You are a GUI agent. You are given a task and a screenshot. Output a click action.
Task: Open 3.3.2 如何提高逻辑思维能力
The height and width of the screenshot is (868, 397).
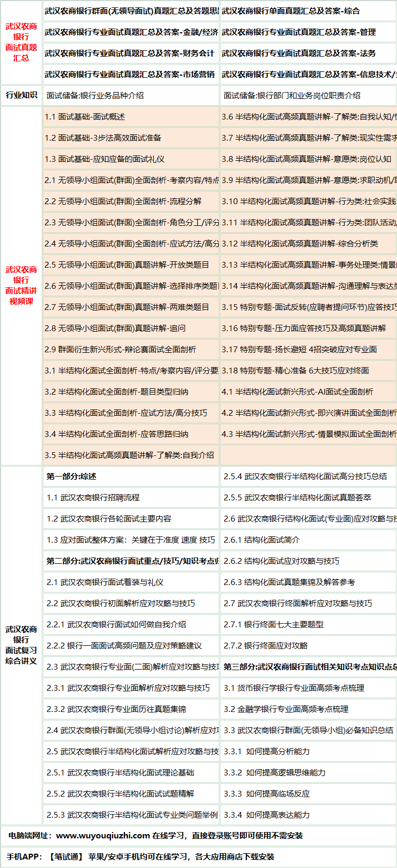(x=274, y=773)
